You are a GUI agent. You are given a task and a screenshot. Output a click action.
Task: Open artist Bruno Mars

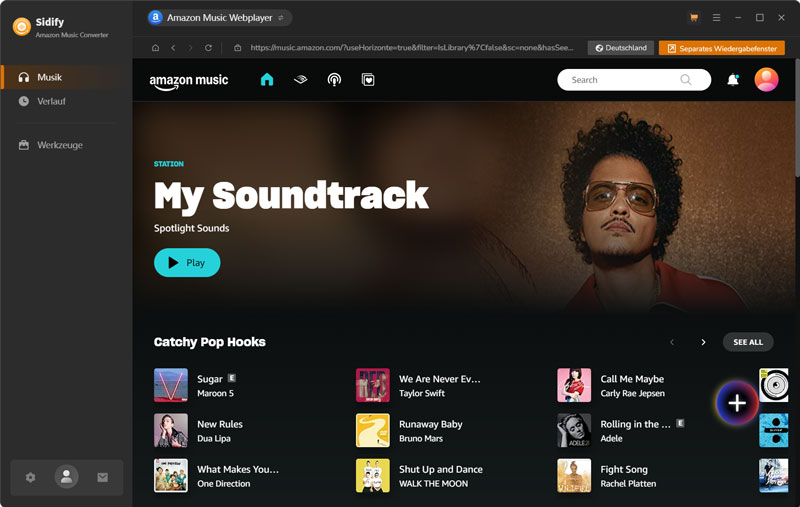point(421,439)
